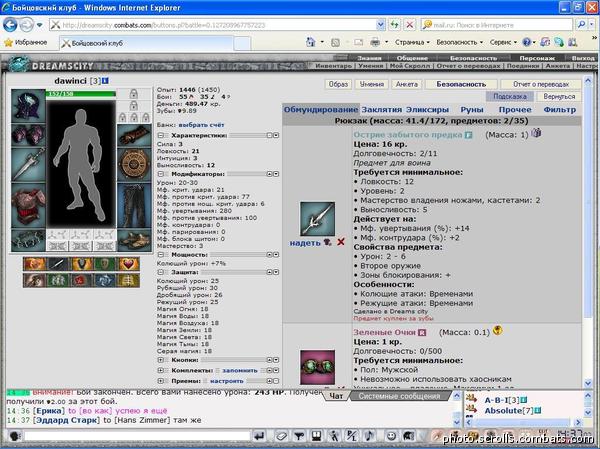Open info icon next to dawinci name
Image resolution: width=600 pixels, height=449 pixels.
(x=105, y=81)
